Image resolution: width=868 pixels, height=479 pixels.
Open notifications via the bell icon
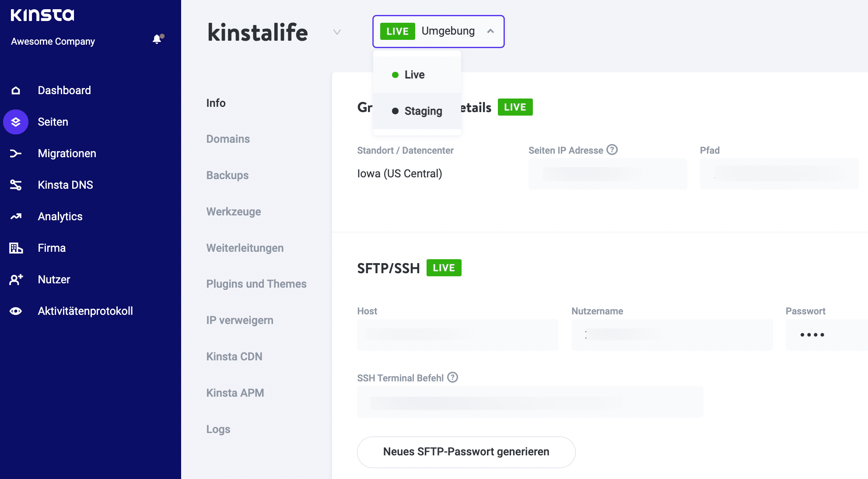point(156,40)
